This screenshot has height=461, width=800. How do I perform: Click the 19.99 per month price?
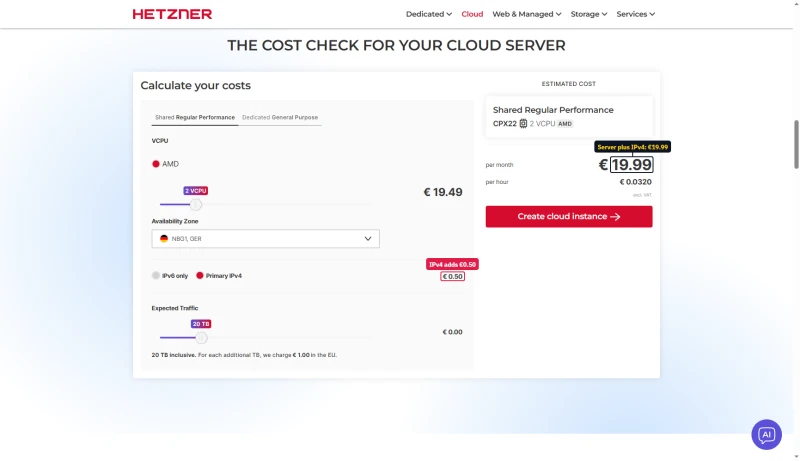click(x=632, y=165)
